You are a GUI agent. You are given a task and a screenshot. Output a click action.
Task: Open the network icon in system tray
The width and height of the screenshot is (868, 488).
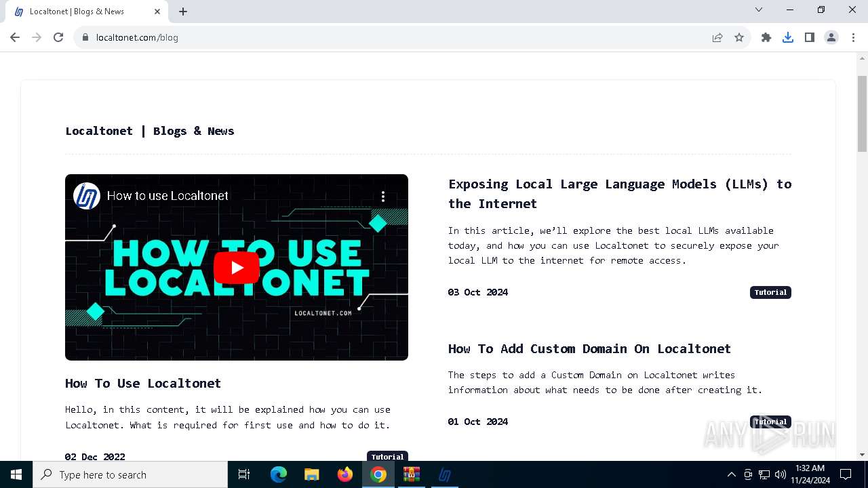764,474
